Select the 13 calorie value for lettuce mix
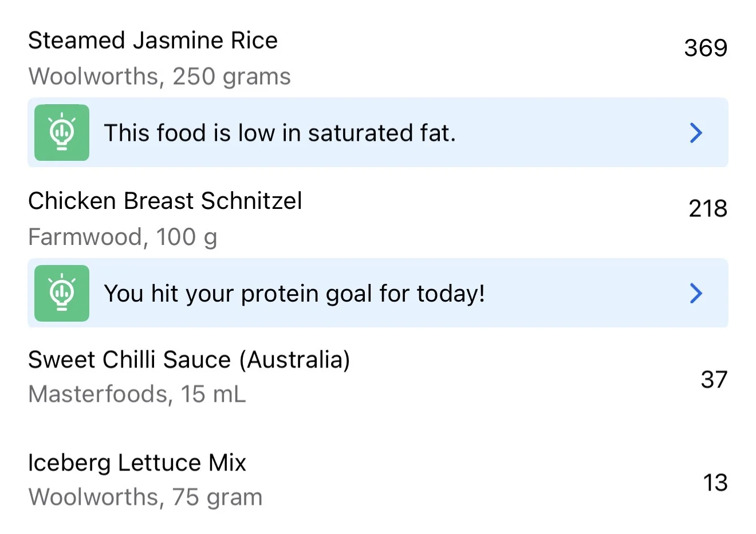The height and width of the screenshot is (534, 756). click(x=715, y=482)
